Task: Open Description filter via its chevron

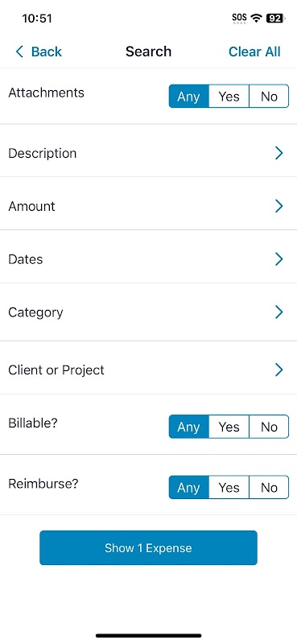Action: pyautogui.click(x=279, y=153)
